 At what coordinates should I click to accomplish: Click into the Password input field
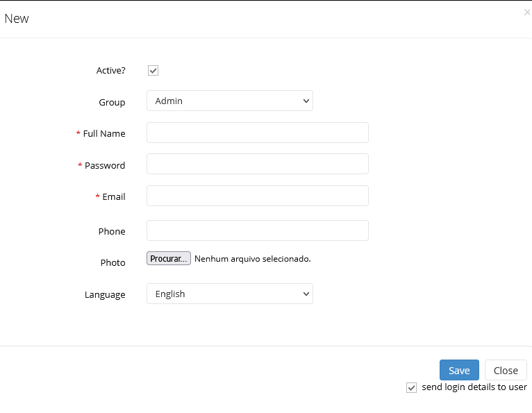tap(257, 164)
